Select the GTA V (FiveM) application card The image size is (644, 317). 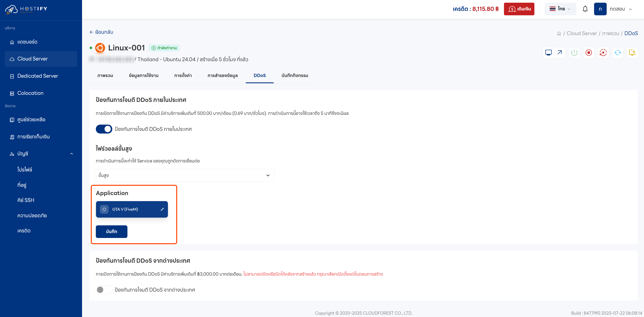pos(132,209)
